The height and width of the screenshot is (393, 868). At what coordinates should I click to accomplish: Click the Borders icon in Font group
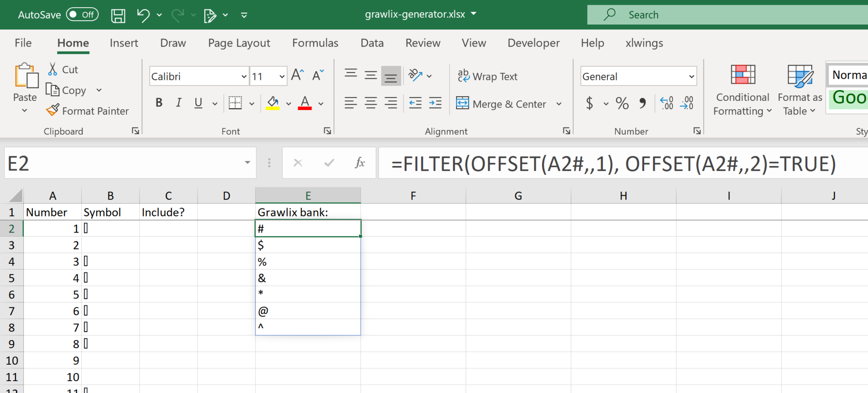pos(235,103)
